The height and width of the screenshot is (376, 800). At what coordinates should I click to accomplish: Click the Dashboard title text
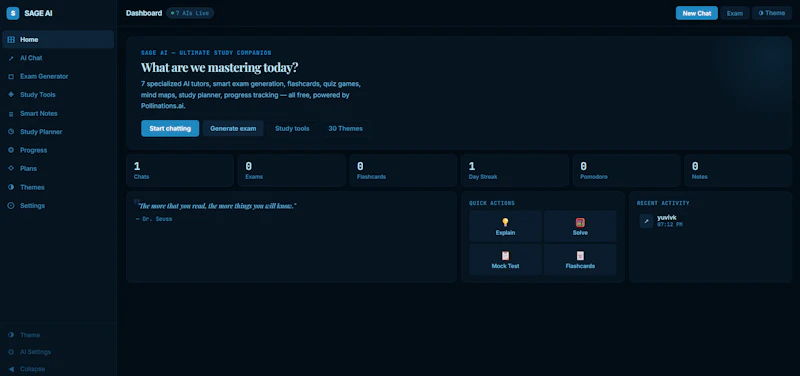pos(144,13)
